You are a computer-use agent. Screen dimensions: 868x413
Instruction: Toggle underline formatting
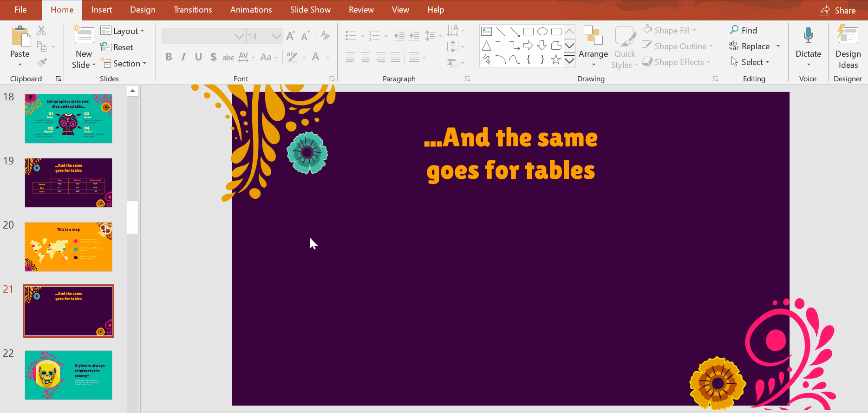198,57
